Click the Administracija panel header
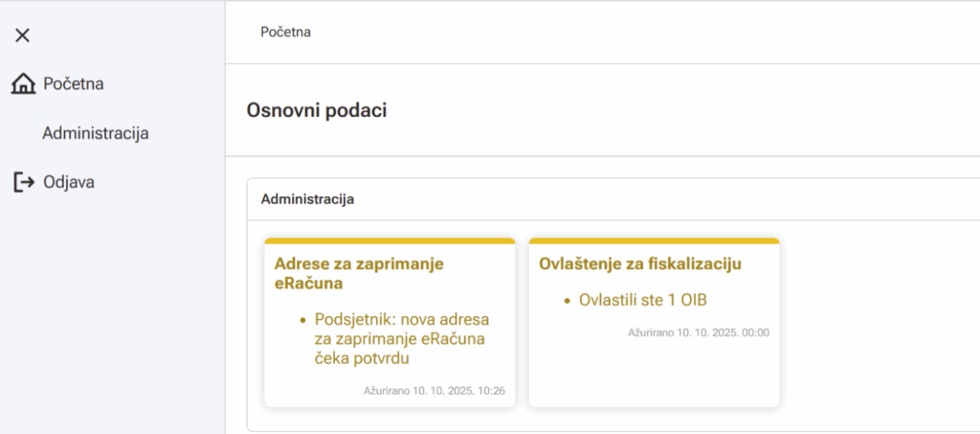The image size is (980, 434). tap(307, 199)
